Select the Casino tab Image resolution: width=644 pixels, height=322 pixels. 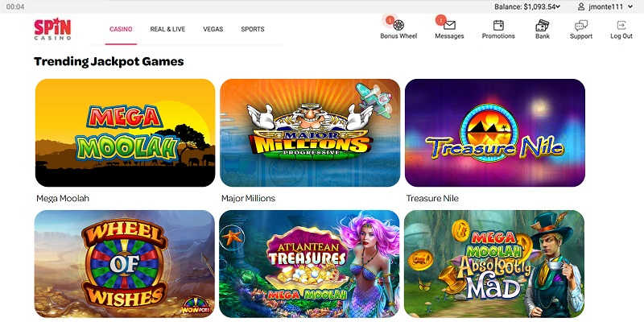tap(121, 29)
